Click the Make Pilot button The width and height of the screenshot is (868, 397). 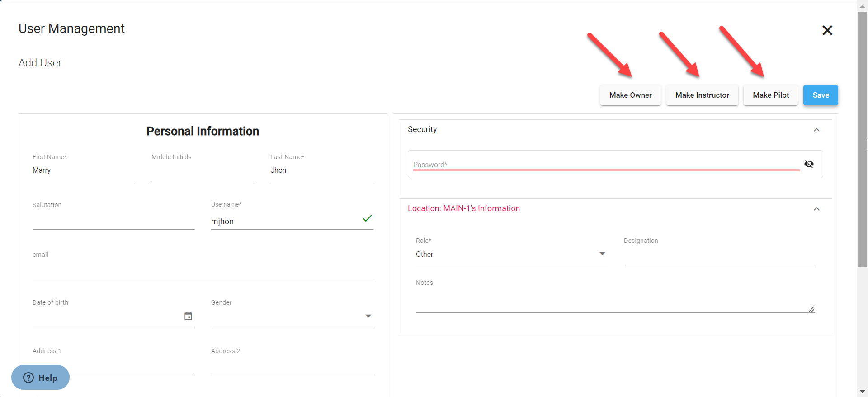click(770, 95)
